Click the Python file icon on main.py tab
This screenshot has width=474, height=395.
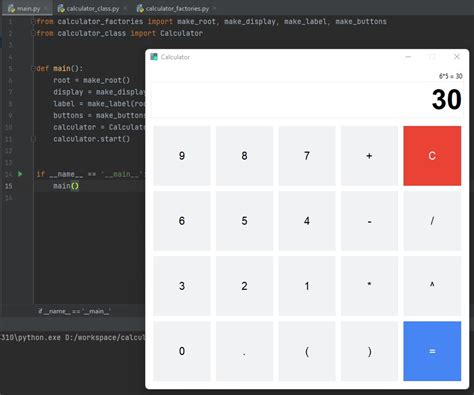(x=11, y=9)
